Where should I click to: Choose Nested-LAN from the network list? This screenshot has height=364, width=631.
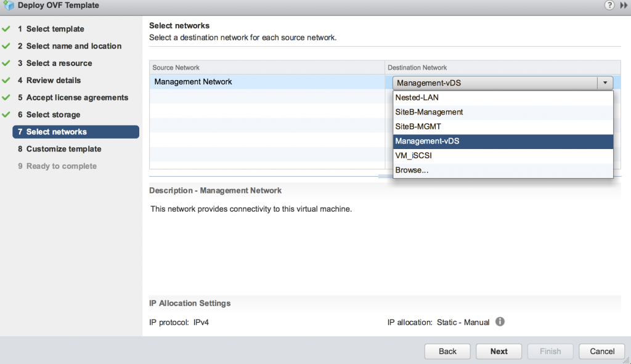coord(503,98)
